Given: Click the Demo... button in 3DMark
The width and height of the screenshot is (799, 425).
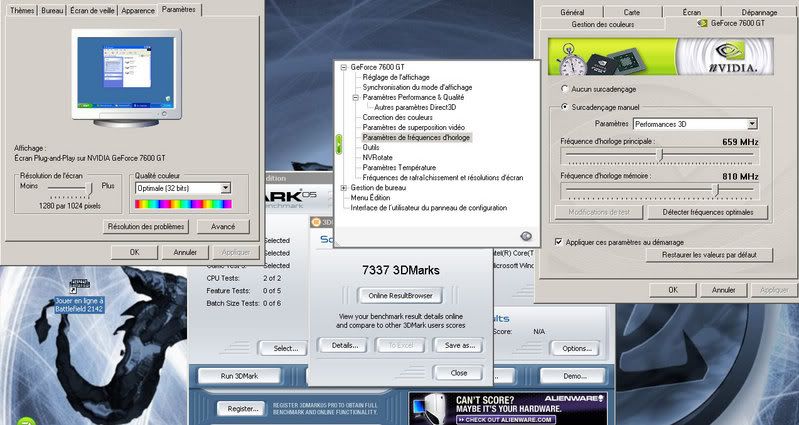Looking at the screenshot, I should (575, 376).
